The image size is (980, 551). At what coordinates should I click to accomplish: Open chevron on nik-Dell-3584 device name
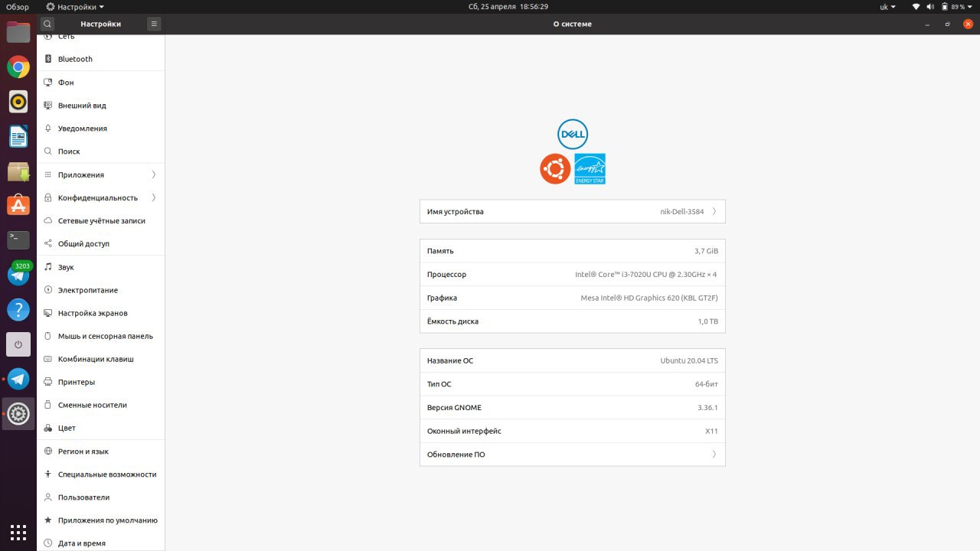pyautogui.click(x=714, y=211)
